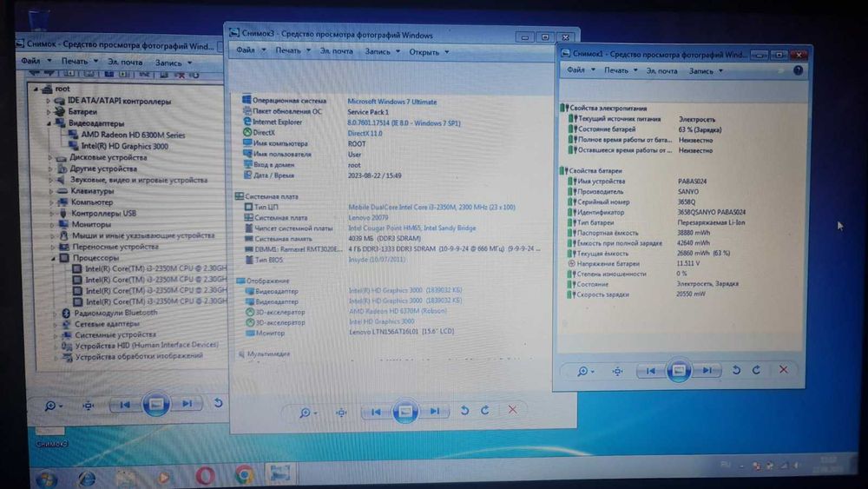868x489 pixels.
Task: Next image button in left Снимок window
Action: click(x=187, y=404)
